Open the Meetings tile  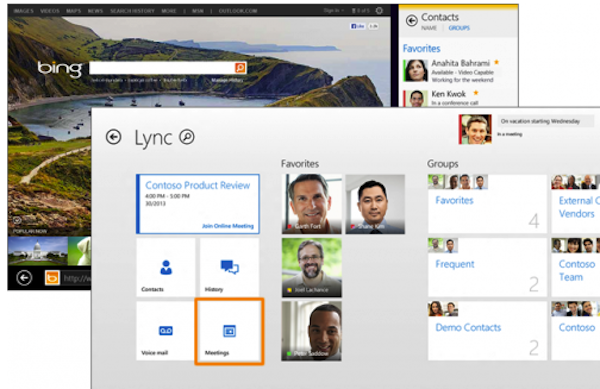point(230,331)
